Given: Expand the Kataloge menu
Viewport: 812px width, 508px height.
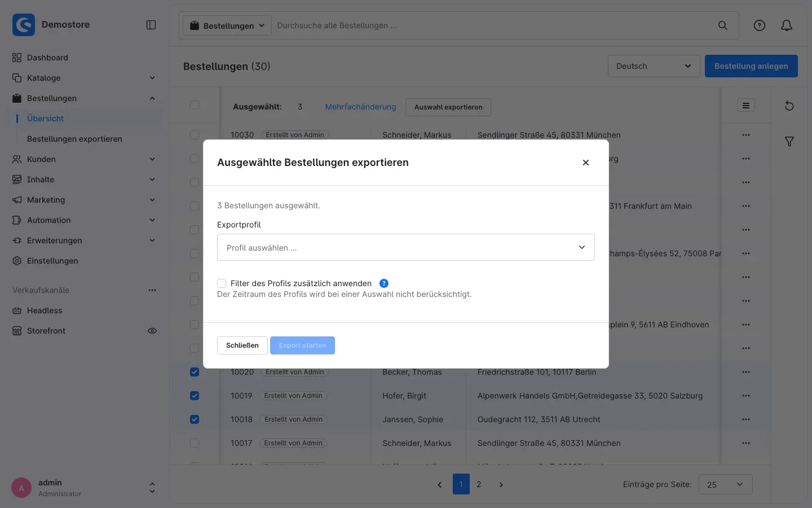Looking at the screenshot, I should click(x=83, y=78).
